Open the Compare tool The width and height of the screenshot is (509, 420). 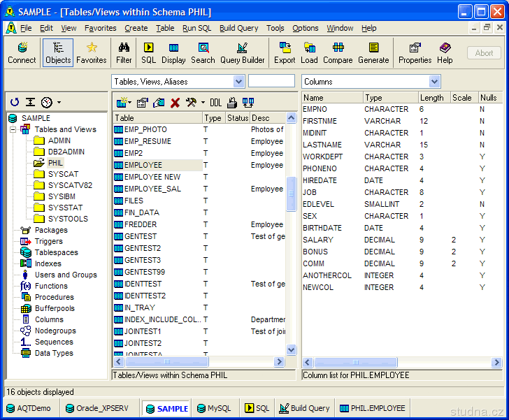coord(338,52)
